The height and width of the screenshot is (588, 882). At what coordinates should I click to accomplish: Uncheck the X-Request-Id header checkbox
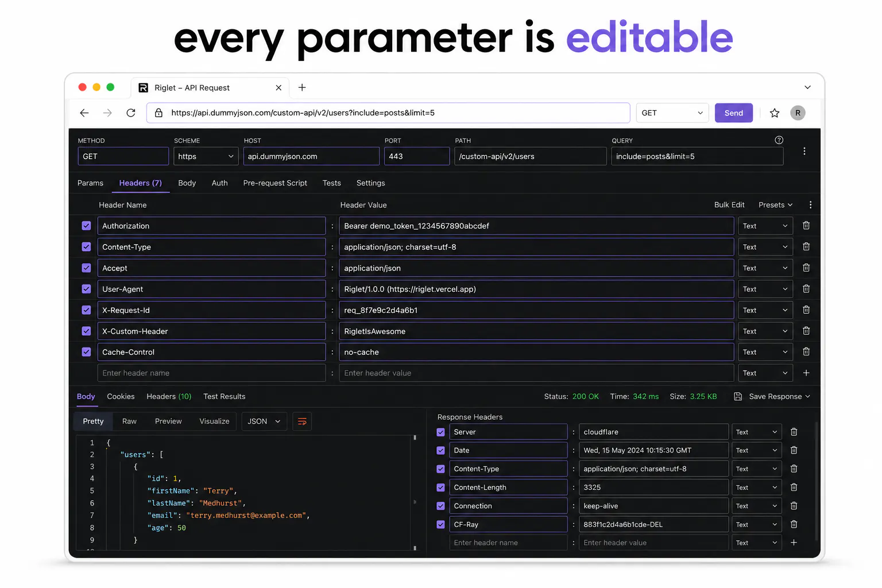(x=86, y=310)
